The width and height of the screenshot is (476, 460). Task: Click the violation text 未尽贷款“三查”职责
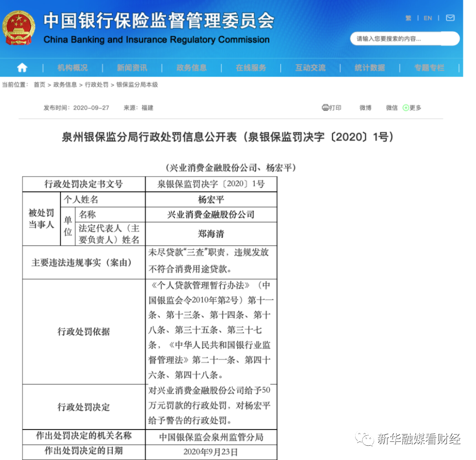[187, 252]
